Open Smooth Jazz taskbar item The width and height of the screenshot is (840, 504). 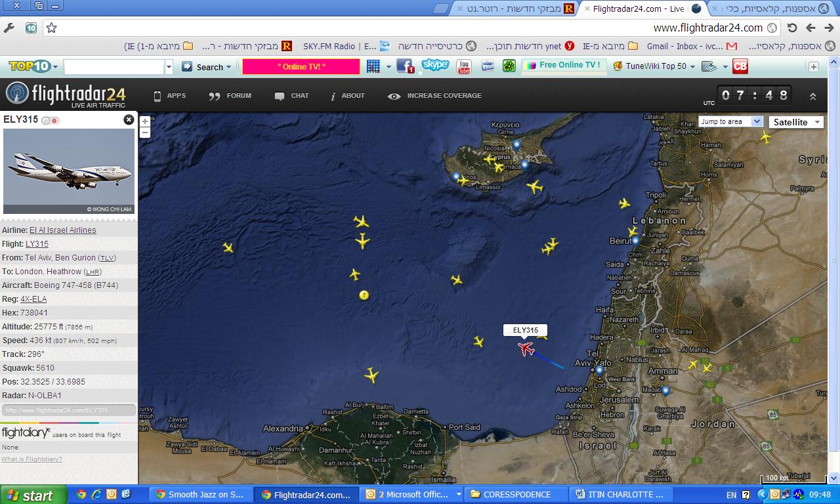(200, 495)
